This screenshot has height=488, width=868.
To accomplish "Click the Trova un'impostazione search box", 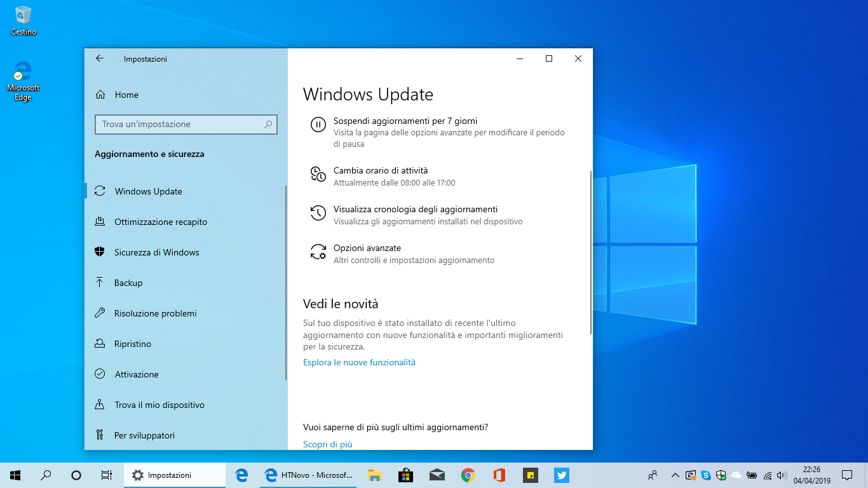I will 186,125.
